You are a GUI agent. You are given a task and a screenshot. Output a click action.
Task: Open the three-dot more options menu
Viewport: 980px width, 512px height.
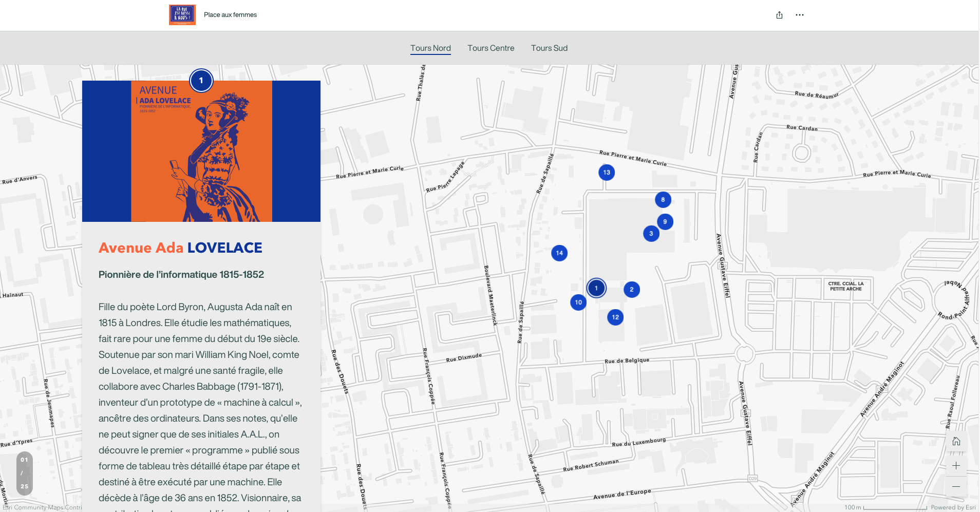(x=800, y=15)
